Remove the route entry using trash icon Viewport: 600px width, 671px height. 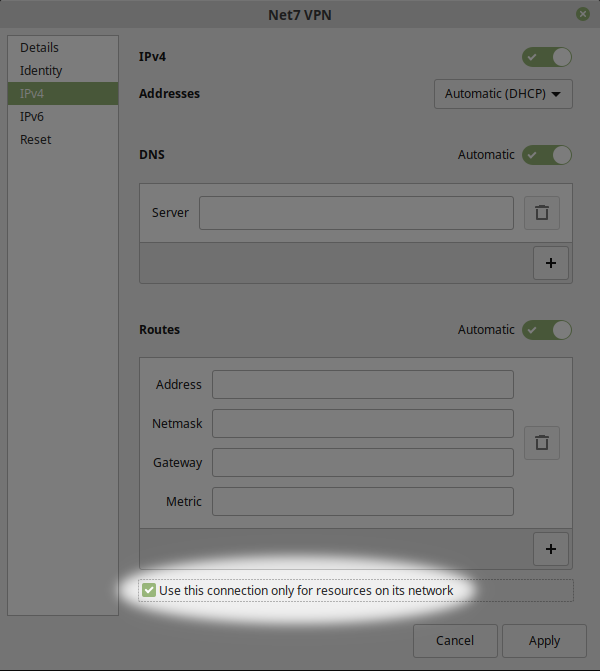click(542, 443)
